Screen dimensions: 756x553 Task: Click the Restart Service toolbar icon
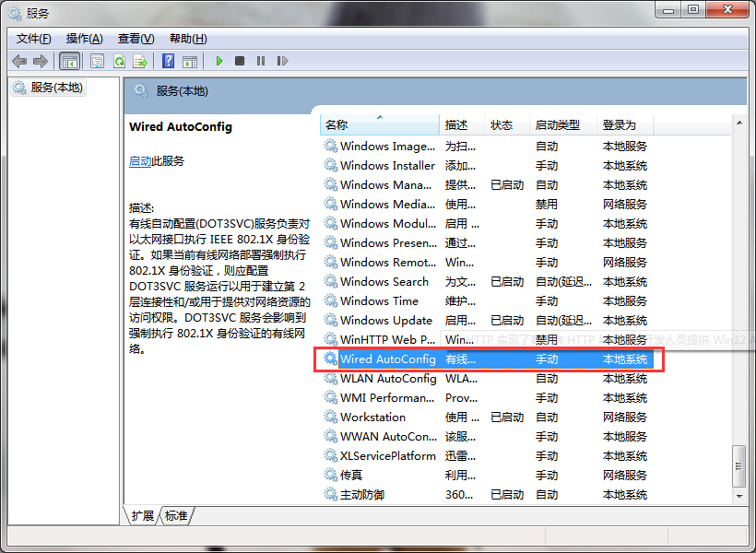(x=281, y=61)
